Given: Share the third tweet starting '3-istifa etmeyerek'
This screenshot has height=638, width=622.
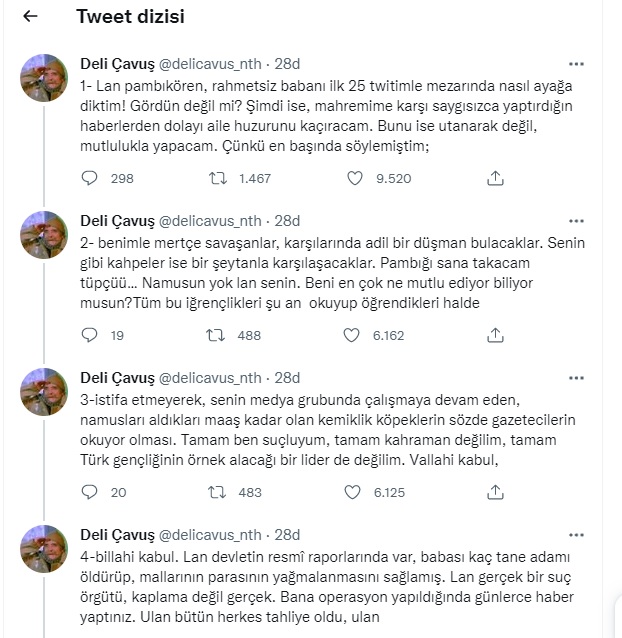Looking at the screenshot, I should coord(494,492).
